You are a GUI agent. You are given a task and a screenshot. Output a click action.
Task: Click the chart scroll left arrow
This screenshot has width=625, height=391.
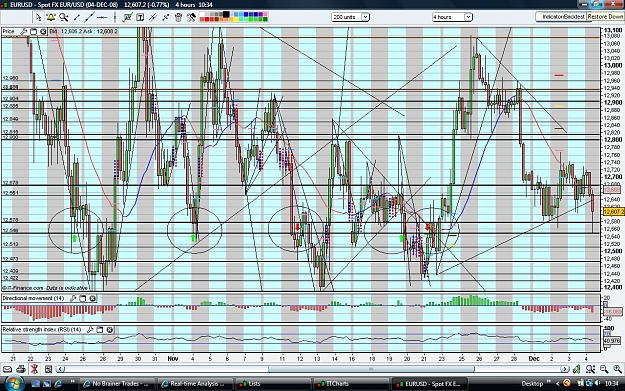point(60,369)
